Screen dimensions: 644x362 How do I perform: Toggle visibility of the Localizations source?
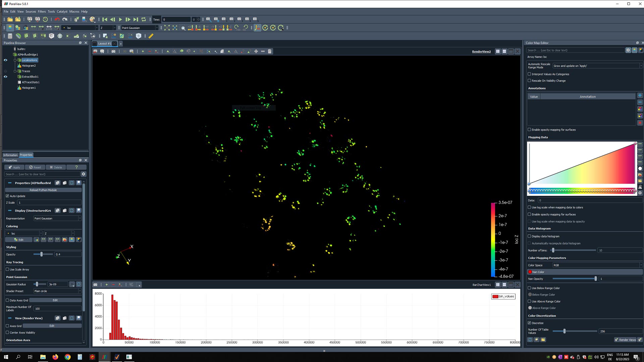(x=5, y=60)
